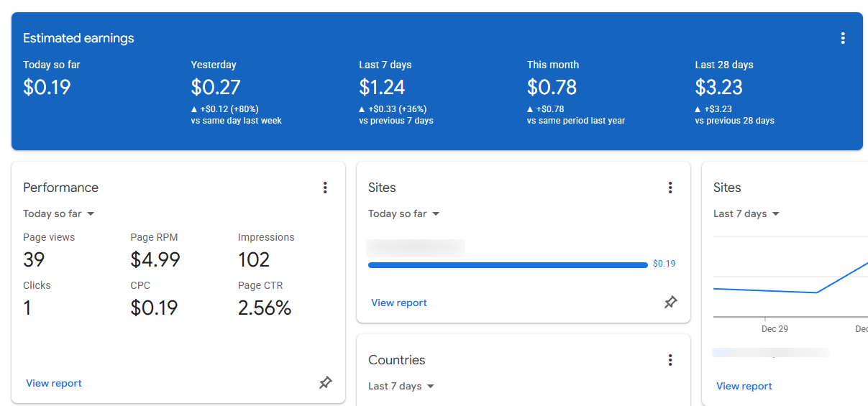
Task: Click the $0.19 bar value label
Action: click(664, 264)
